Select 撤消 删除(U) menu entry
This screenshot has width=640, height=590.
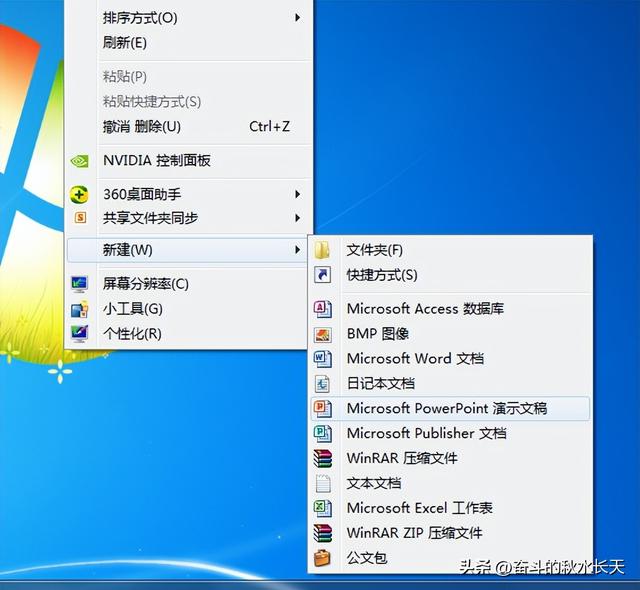point(142,127)
